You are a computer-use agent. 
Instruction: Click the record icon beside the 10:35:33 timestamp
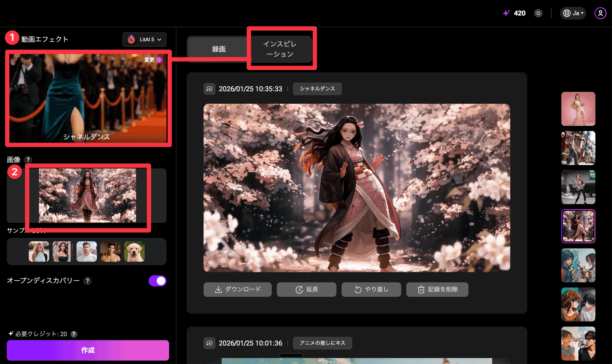(x=209, y=89)
